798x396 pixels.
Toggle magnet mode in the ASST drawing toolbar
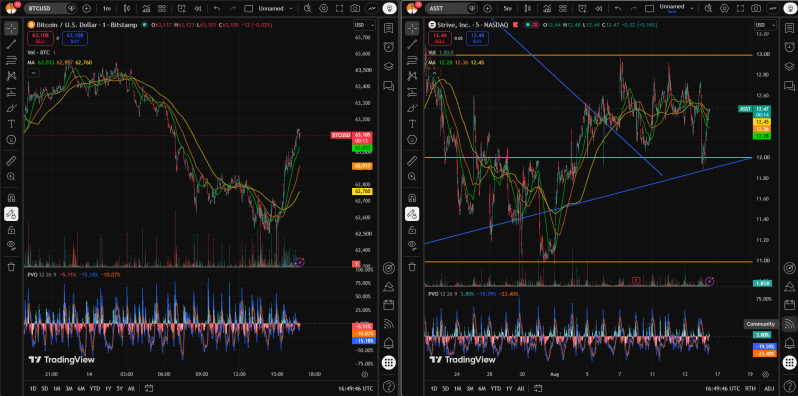(412, 198)
